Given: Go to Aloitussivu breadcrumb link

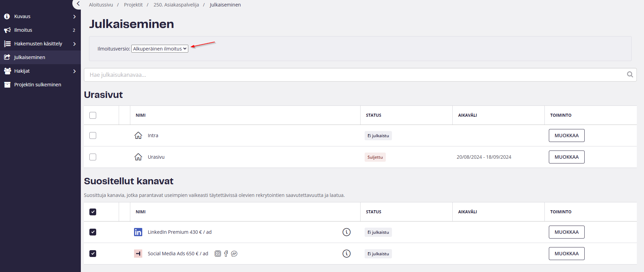Looking at the screenshot, I should click(101, 5).
